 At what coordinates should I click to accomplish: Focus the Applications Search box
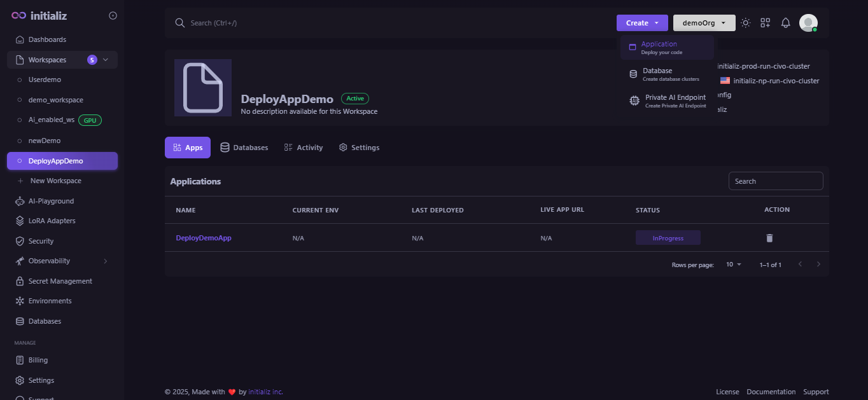(776, 181)
